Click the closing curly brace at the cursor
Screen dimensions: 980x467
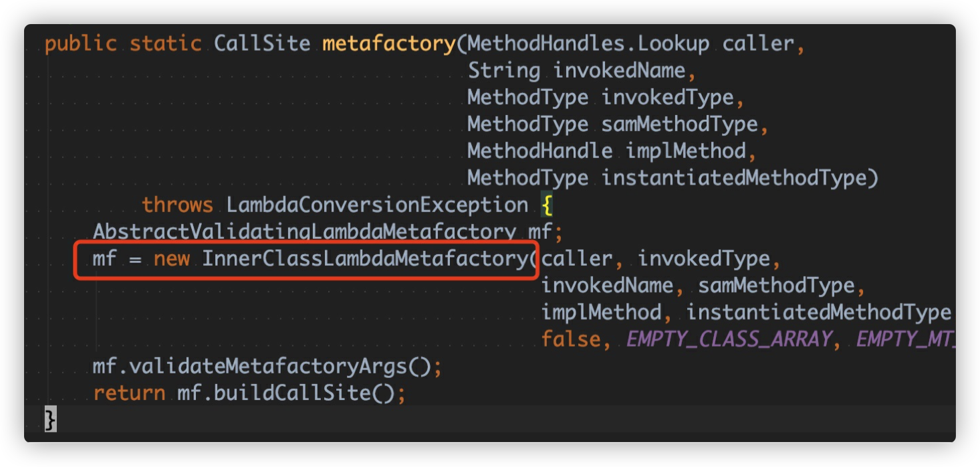pyautogui.click(x=50, y=419)
